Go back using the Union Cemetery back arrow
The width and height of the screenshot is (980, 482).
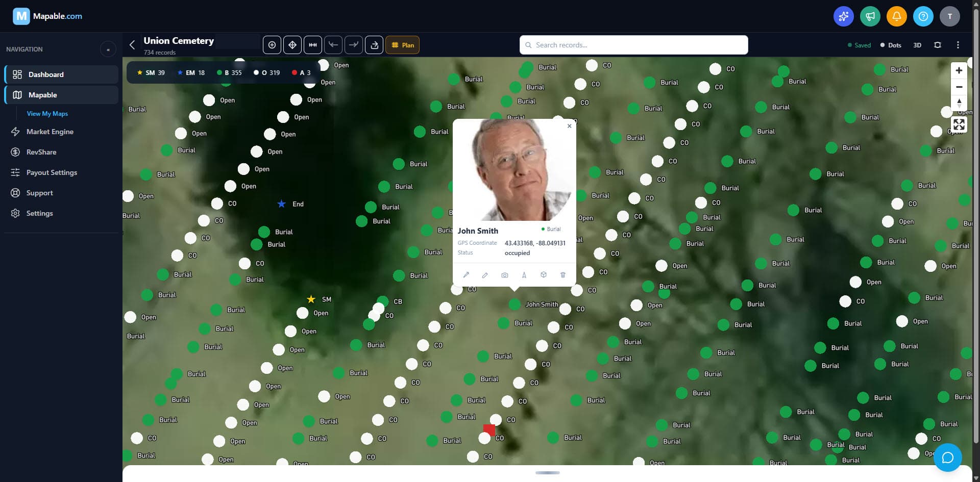tap(132, 45)
